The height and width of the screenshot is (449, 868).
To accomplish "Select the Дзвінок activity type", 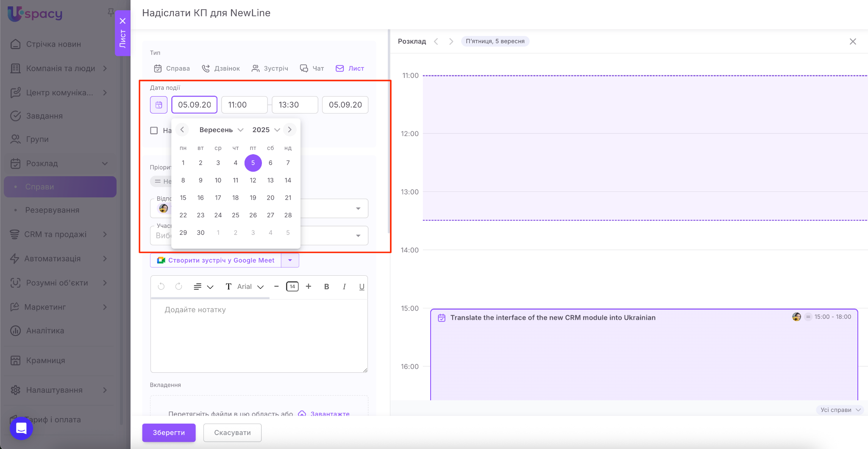I will [x=221, y=69].
